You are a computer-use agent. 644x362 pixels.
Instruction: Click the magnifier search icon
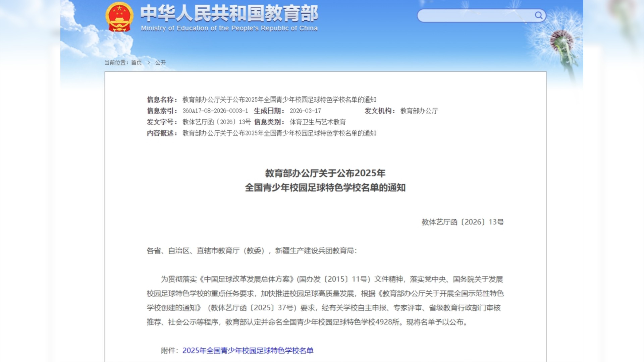(538, 15)
